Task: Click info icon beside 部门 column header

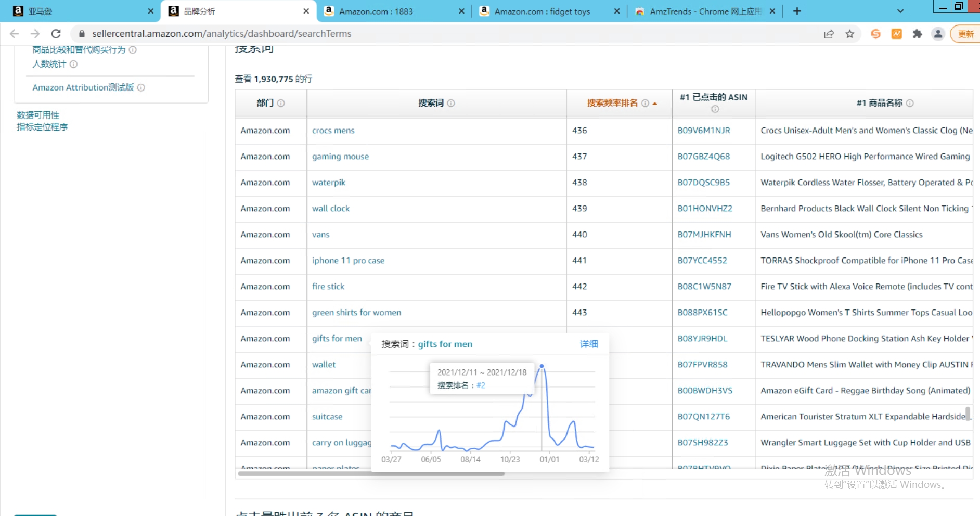Action: (x=281, y=103)
